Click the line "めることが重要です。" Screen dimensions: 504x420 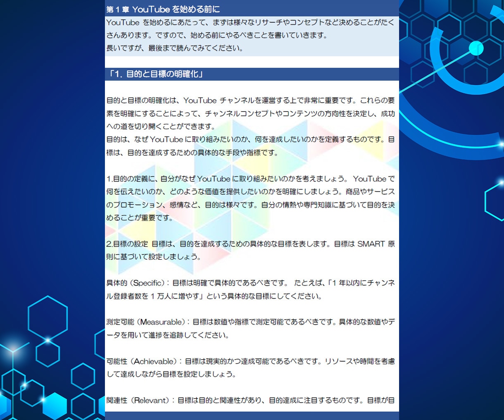click(x=140, y=218)
